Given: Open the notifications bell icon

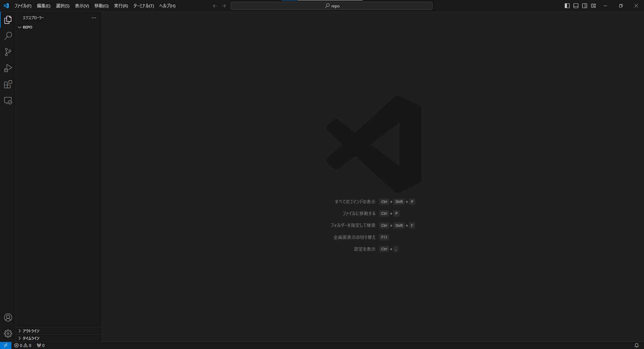Looking at the screenshot, I should click(x=636, y=345).
